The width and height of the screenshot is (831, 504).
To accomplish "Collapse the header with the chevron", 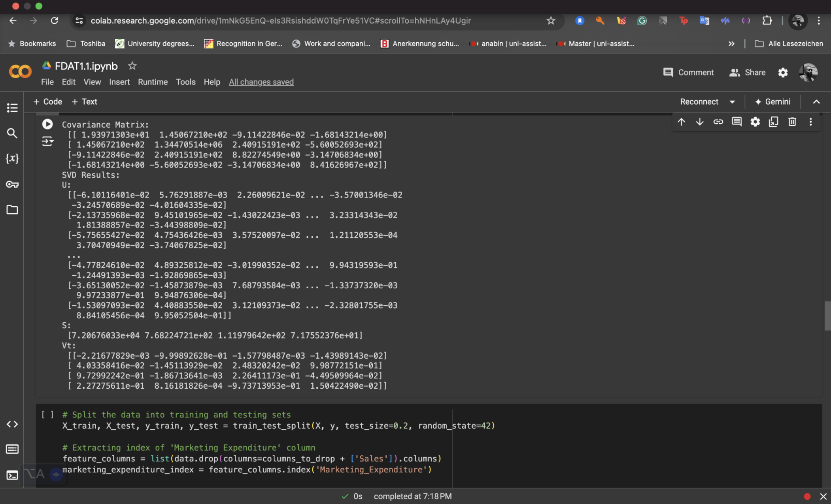I will (816, 102).
